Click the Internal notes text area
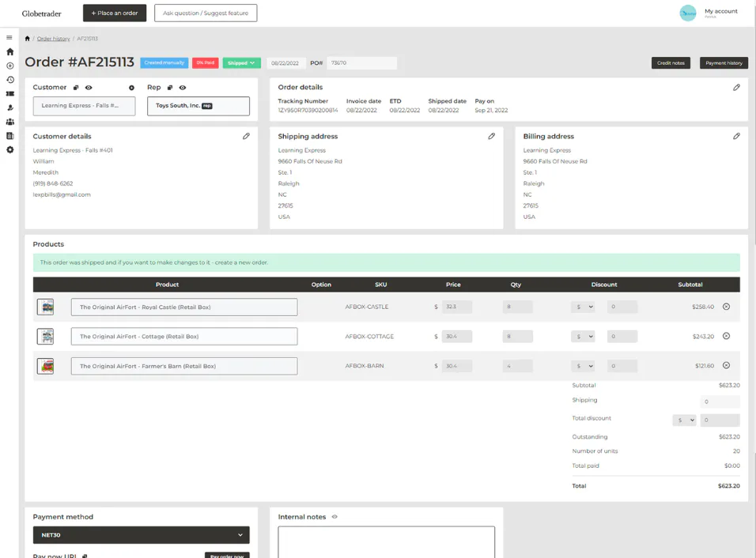Viewport: 756px width, 558px height. (386, 542)
